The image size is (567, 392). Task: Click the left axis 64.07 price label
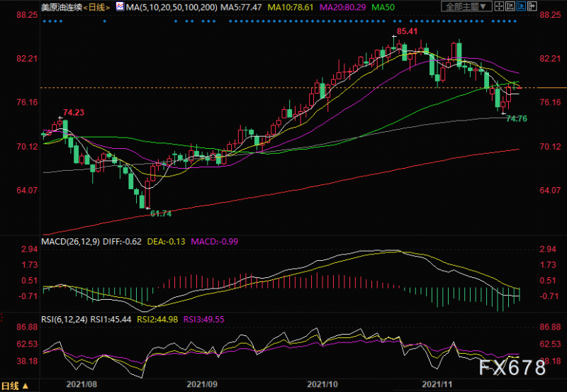tap(27, 190)
